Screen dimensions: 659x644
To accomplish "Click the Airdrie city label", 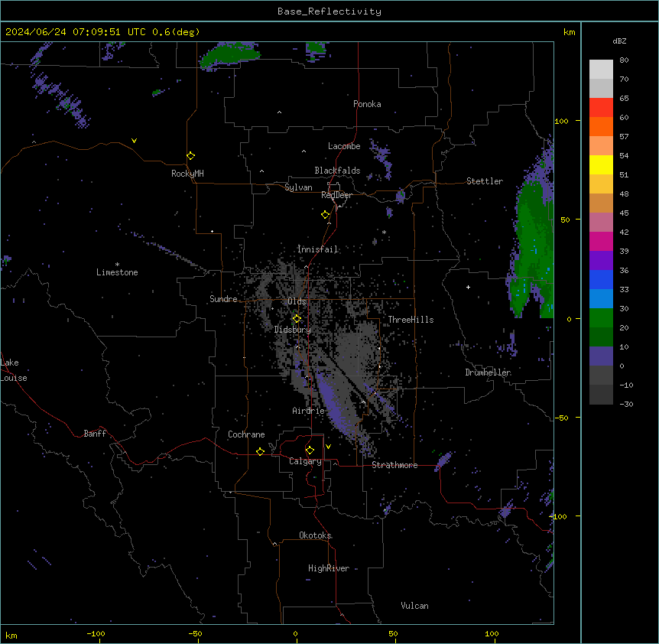I will click(x=308, y=411).
